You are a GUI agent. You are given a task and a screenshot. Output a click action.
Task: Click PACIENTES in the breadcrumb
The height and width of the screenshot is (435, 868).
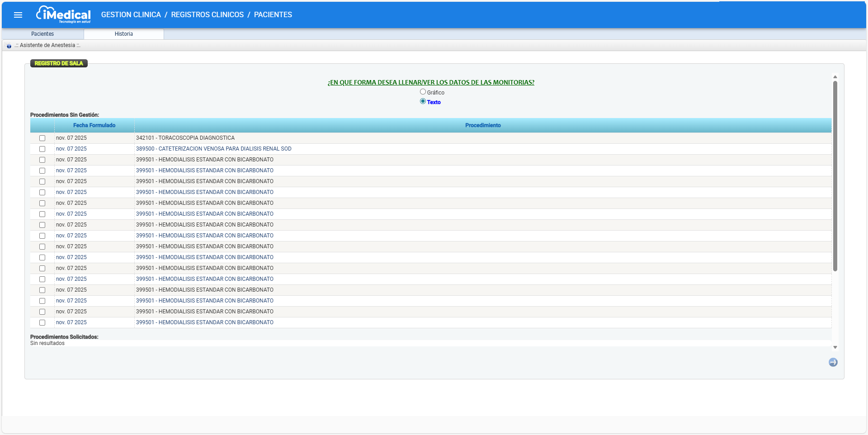273,15
